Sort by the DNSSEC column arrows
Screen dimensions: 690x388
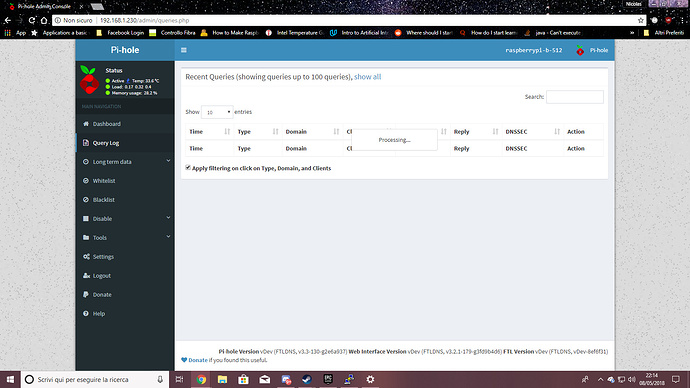coord(557,132)
